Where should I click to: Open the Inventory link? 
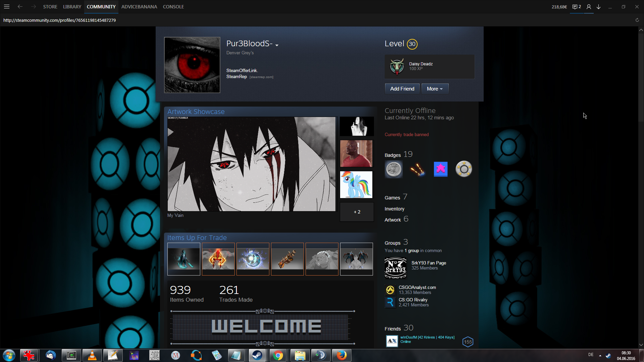[394, 209]
